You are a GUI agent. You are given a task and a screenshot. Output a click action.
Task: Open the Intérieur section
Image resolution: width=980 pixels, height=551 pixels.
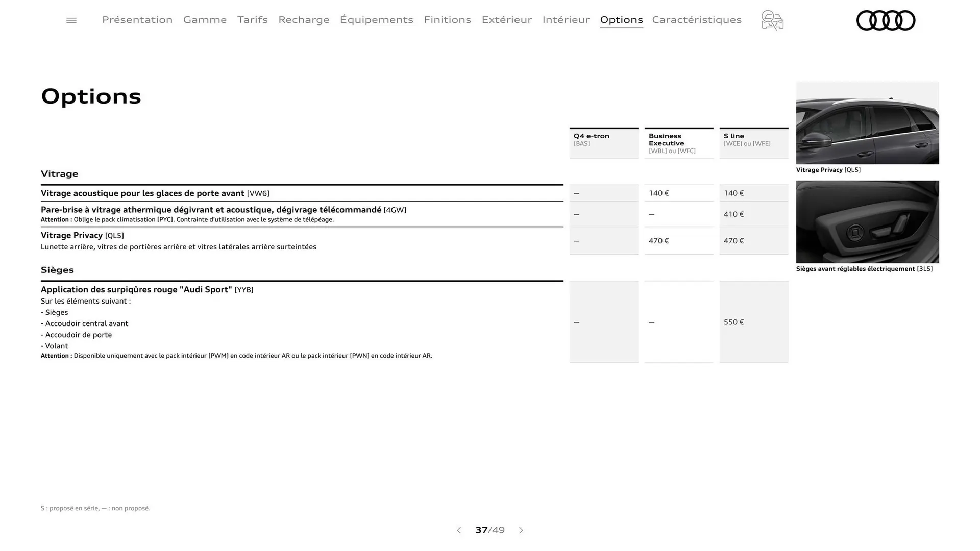pos(566,20)
